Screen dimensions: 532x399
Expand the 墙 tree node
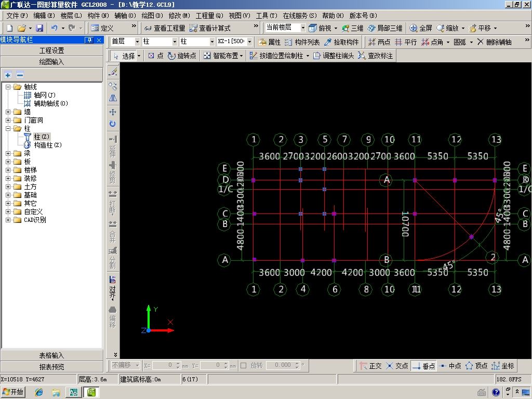(x=8, y=112)
